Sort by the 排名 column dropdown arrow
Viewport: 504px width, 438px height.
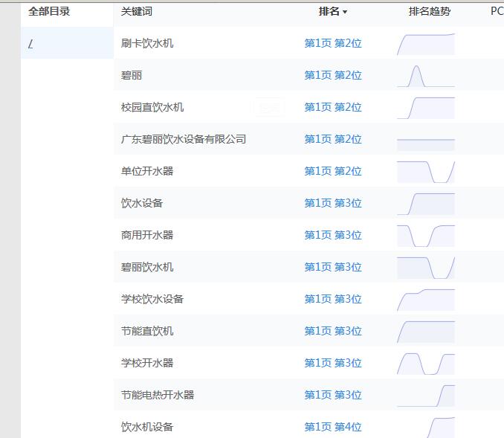coord(345,12)
